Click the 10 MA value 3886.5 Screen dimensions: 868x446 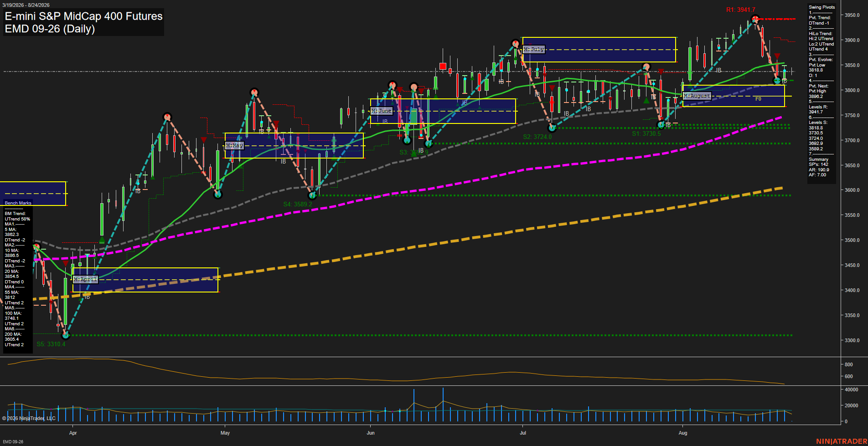pos(12,256)
